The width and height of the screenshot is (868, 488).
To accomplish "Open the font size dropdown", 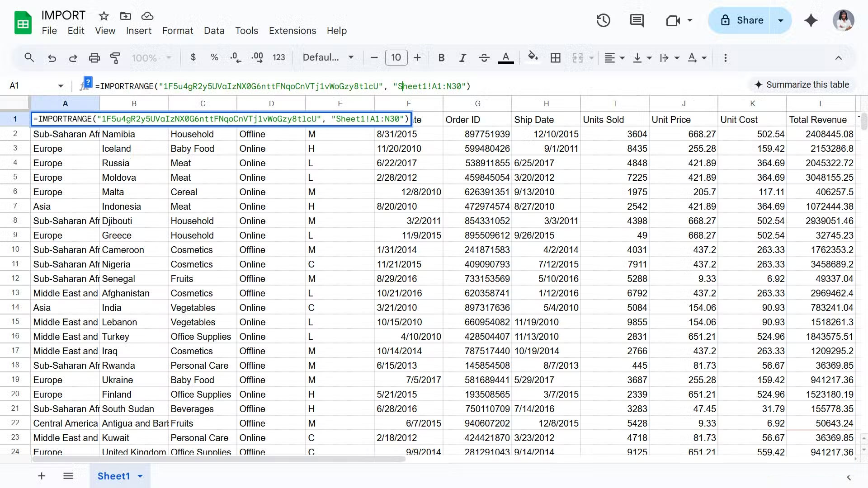I will pos(396,57).
